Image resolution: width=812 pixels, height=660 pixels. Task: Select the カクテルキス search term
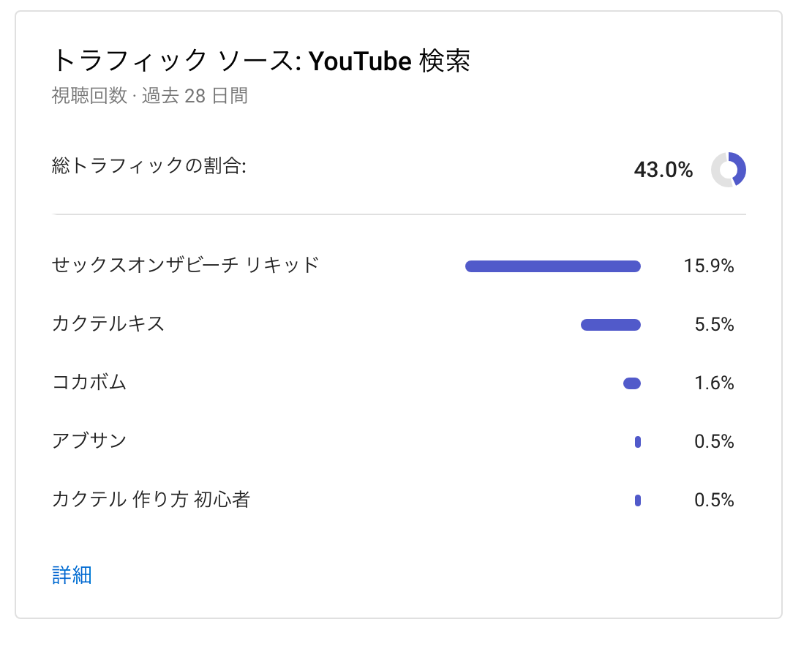click(108, 323)
